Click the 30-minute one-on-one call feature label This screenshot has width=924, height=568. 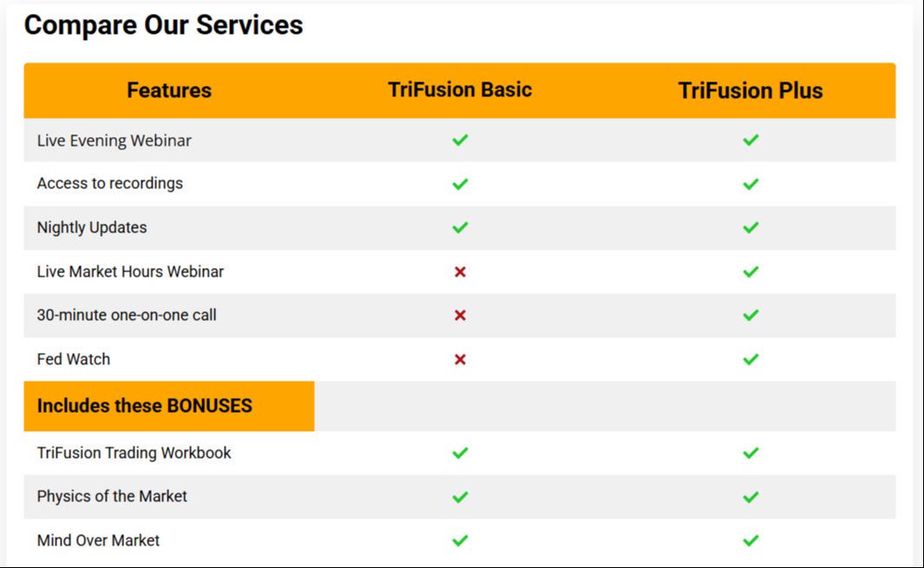(127, 316)
